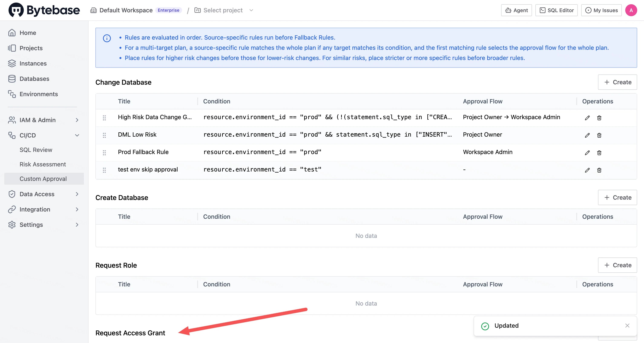
Task: Delete the DML Low Risk rule
Action: tap(599, 135)
